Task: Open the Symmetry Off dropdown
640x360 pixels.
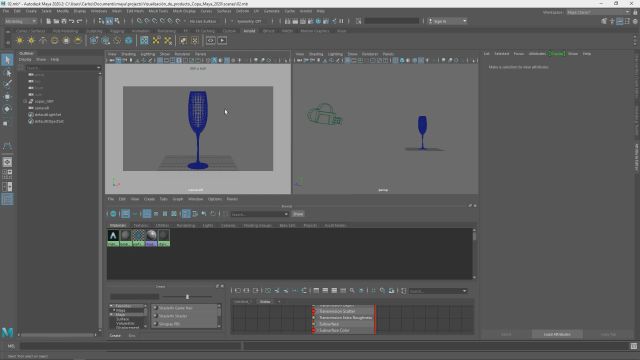Action: click(x=249, y=21)
